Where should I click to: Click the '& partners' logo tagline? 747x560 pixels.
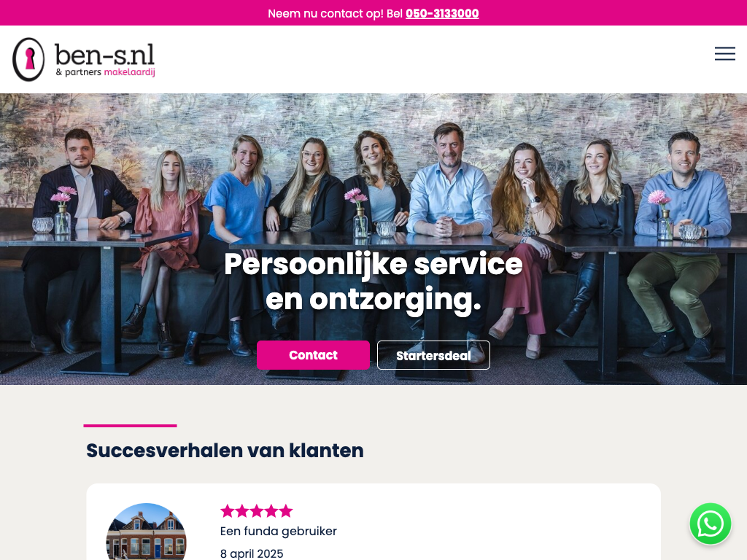[79, 72]
